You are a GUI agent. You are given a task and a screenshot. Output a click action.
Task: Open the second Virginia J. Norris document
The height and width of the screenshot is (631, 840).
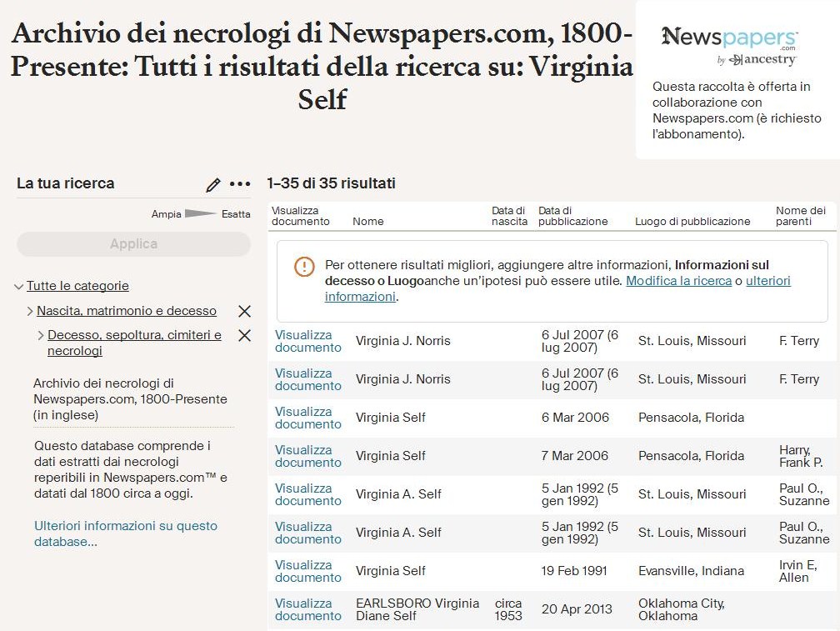[308, 379]
